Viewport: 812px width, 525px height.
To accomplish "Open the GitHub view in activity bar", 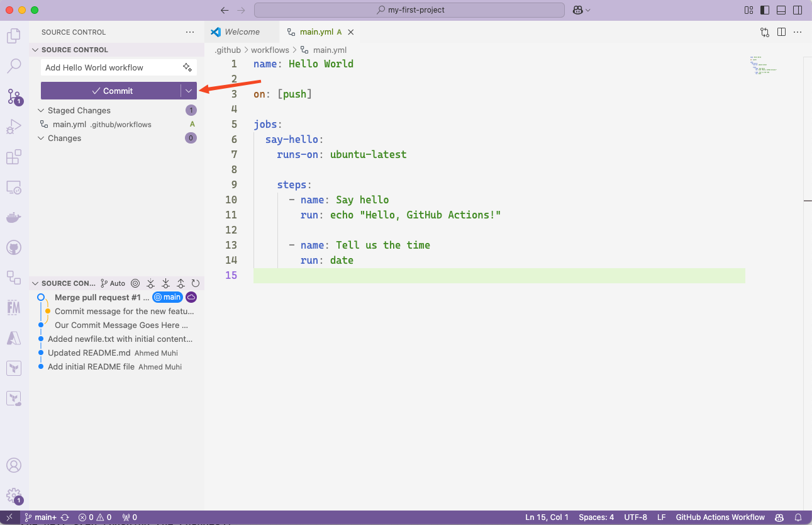I will pyautogui.click(x=14, y=247).
